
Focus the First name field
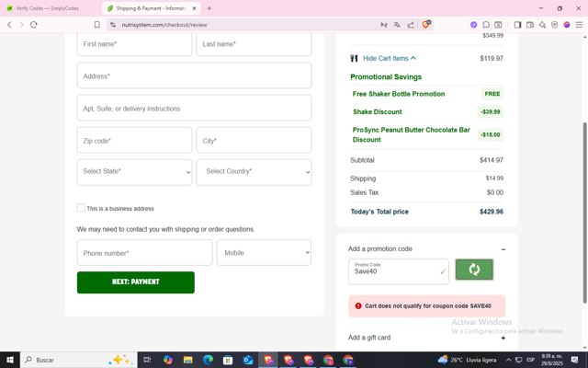135,44
